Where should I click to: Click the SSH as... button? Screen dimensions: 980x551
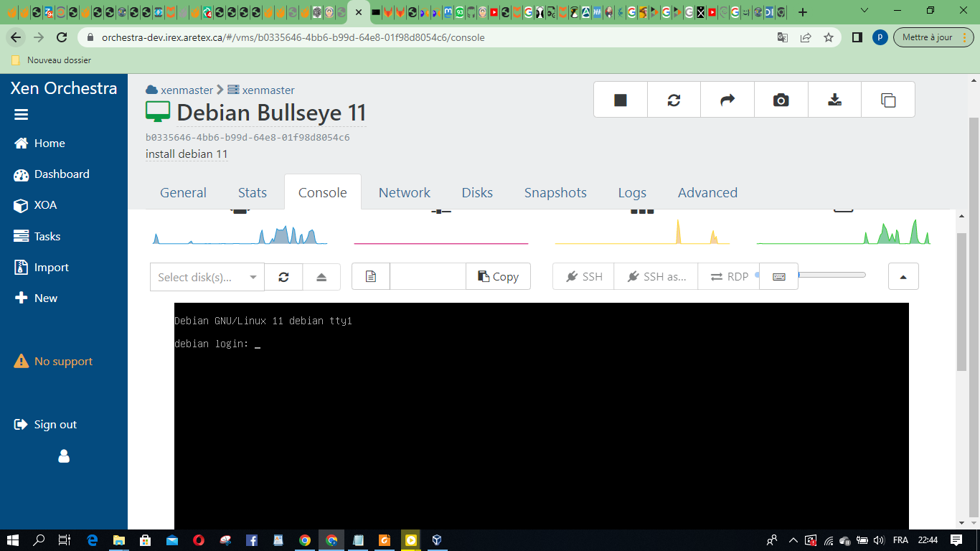click(x=656, y=276)
